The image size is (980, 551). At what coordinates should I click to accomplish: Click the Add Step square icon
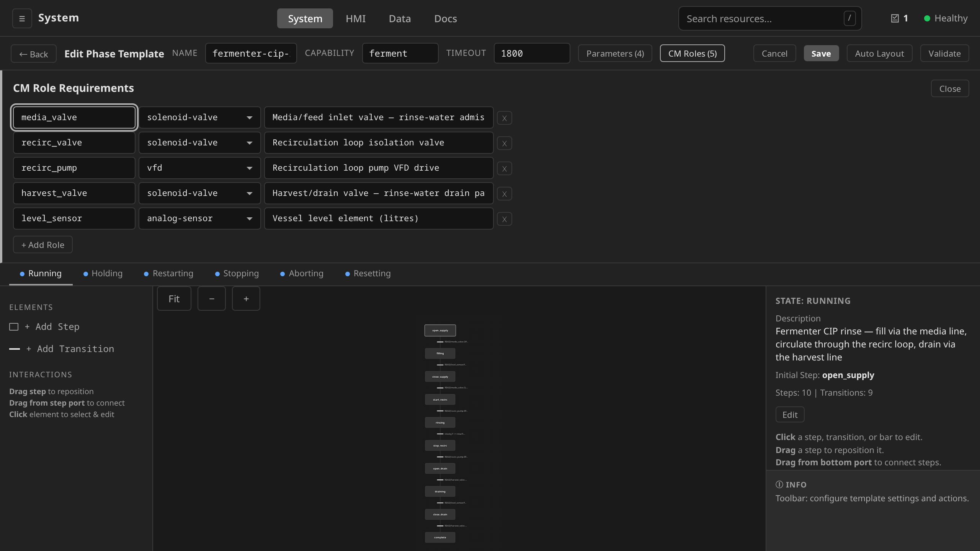(14, 327)
